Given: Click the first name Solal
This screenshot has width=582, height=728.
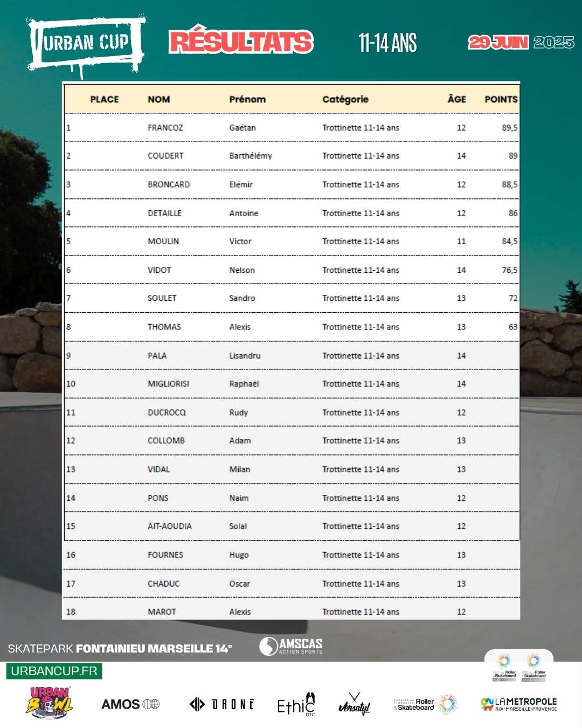Looking at the screenshot, I should point(238,526).
